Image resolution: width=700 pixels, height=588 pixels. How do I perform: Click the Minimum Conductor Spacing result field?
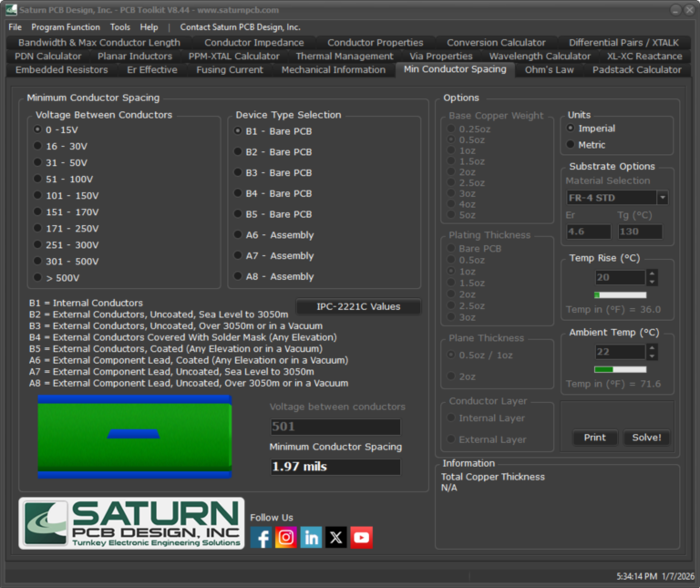pos(335,467)
